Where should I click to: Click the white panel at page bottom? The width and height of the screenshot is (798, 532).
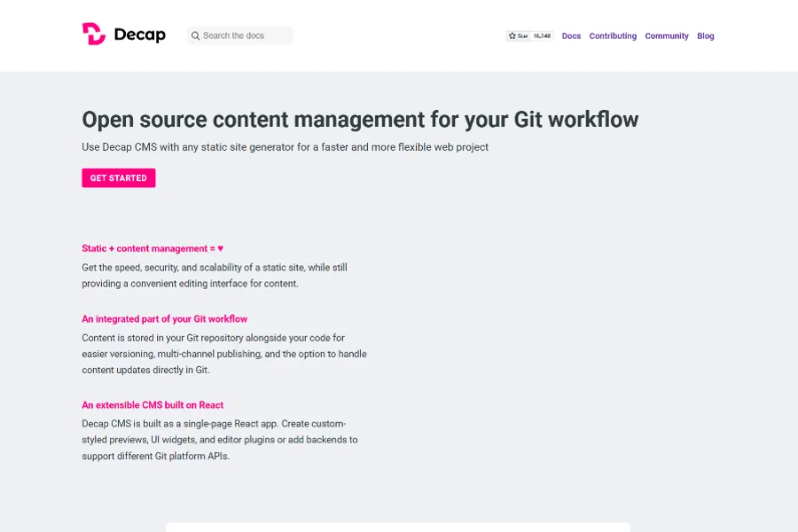point(397,527)
